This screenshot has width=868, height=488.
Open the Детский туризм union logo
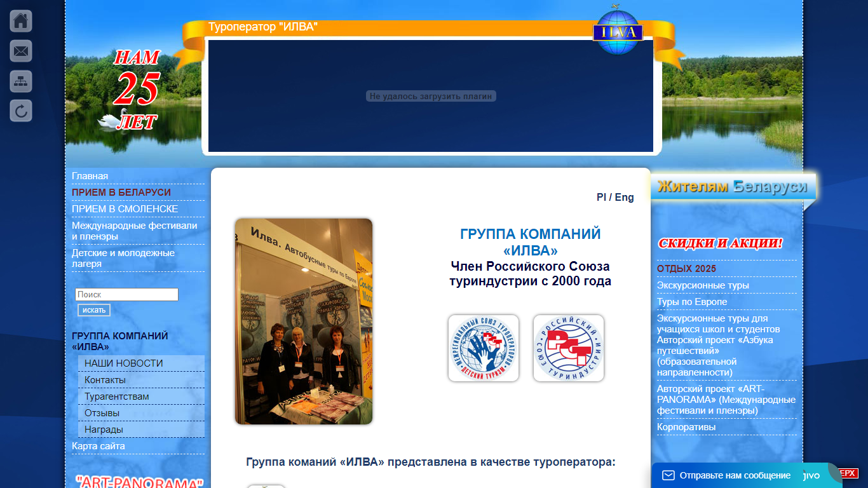coord(484,348)
